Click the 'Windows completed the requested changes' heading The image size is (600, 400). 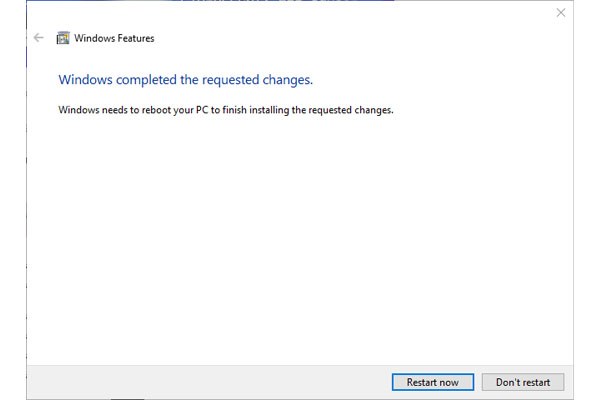[x=186, y=80]
